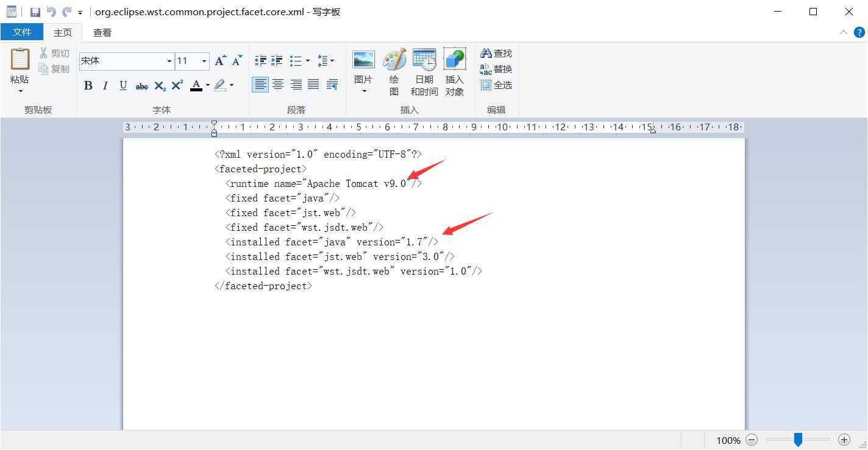
Task: Open quick access toolbar customize arrow
Action: click(80, 12)
